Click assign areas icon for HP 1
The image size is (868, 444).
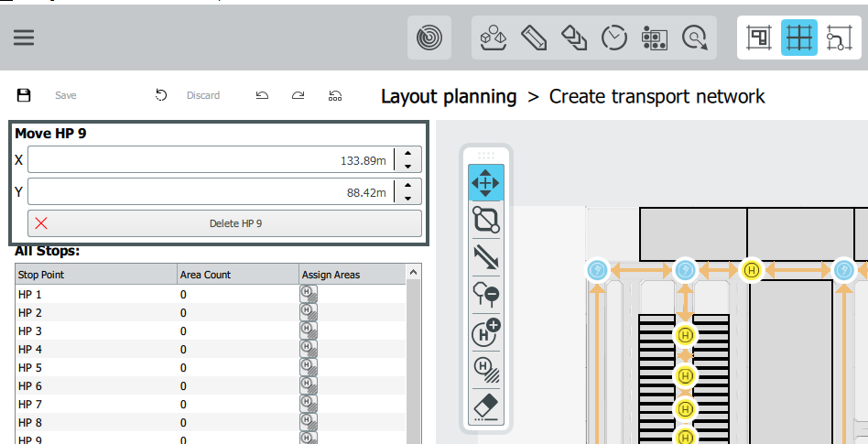(309, 294)
